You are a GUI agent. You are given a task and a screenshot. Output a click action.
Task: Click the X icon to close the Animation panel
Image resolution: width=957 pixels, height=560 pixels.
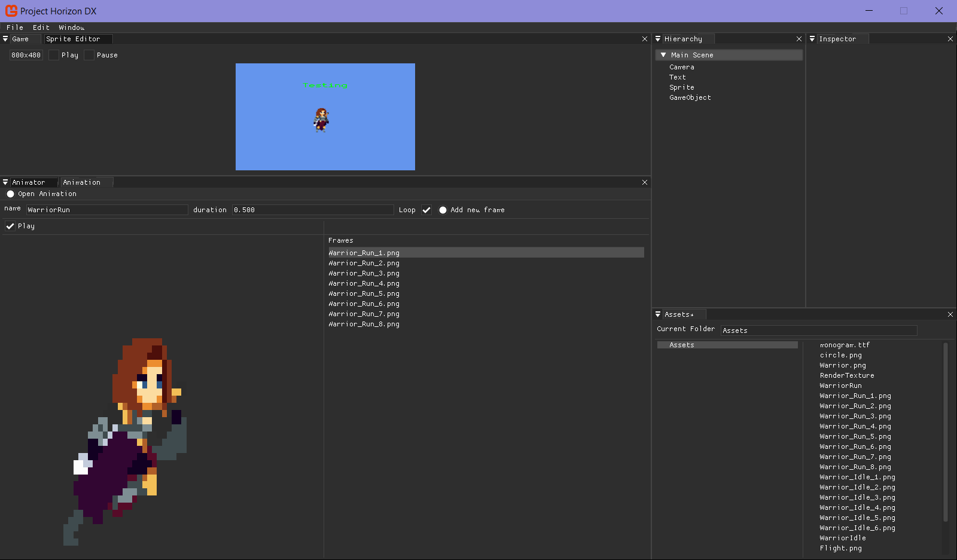click(644, 182)
